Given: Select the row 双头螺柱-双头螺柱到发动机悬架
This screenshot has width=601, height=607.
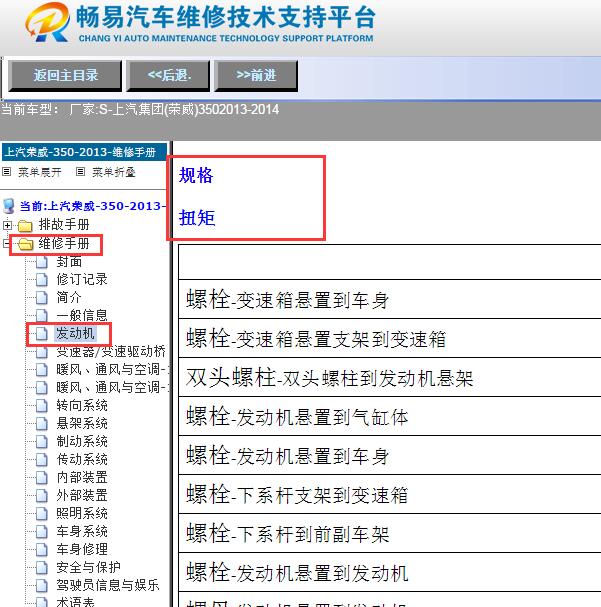Looking at the screenshot, I should point(390,377).
